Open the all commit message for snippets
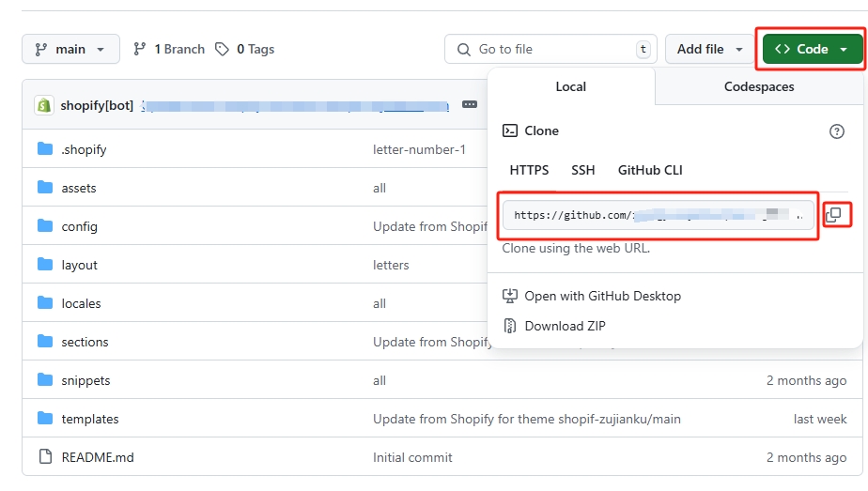 380,381
